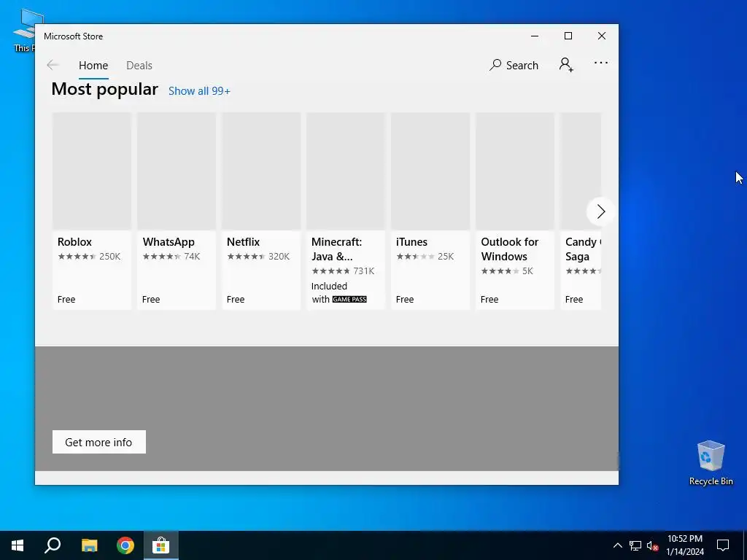Minimize the Microsoft Store window
Image resolution: width=747 pixels, height=560 pixels.
535,36
